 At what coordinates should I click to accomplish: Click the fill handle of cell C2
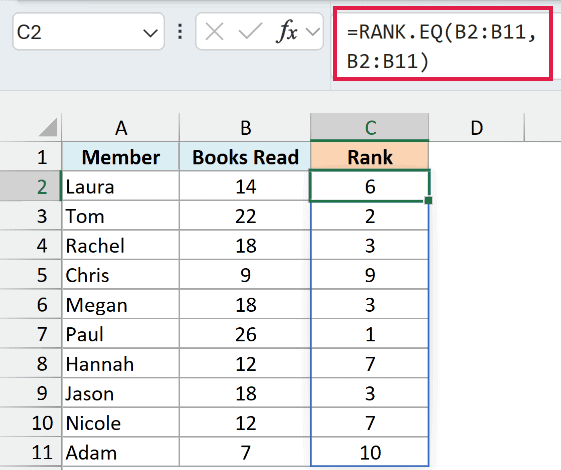tap(428, 200)
